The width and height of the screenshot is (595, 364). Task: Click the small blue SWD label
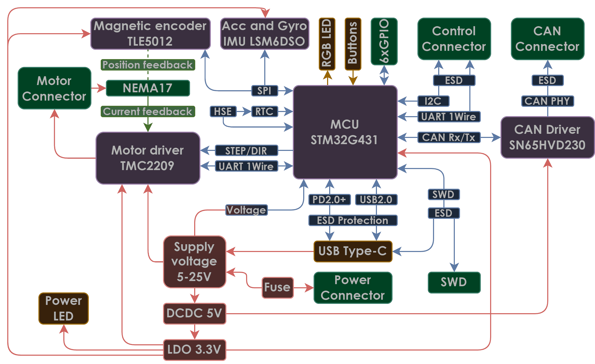pos(444,194)
